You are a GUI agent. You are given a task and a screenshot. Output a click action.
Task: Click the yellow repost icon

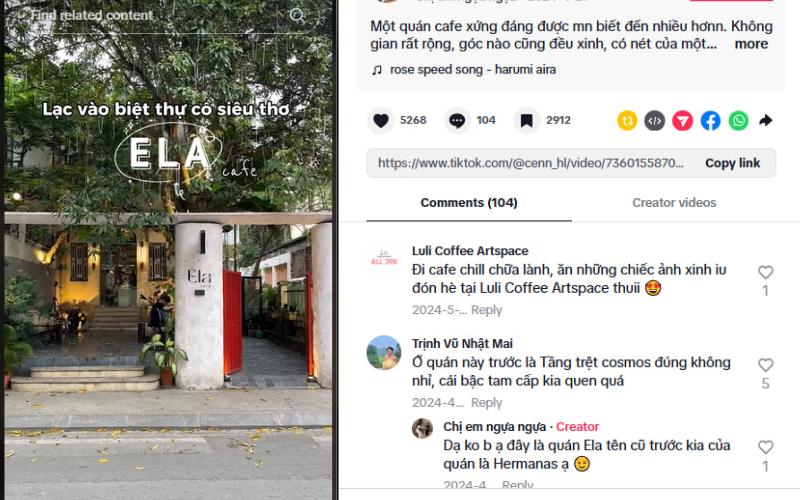click(627, 121)
